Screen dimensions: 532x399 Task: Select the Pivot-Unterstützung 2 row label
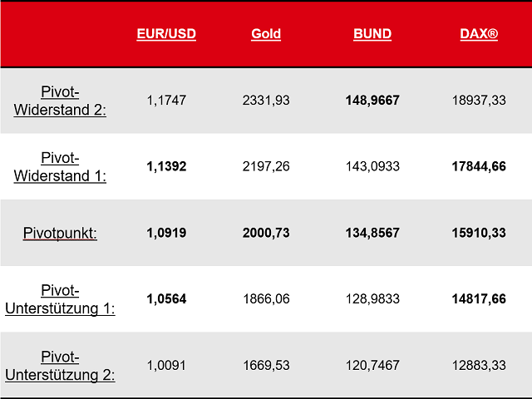tap(60, 366)
